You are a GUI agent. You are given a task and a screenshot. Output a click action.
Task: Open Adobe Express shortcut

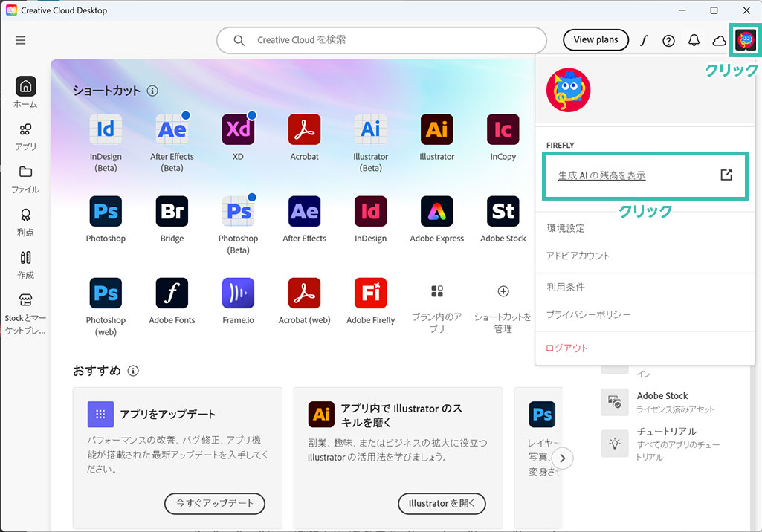tap(436, 212)
